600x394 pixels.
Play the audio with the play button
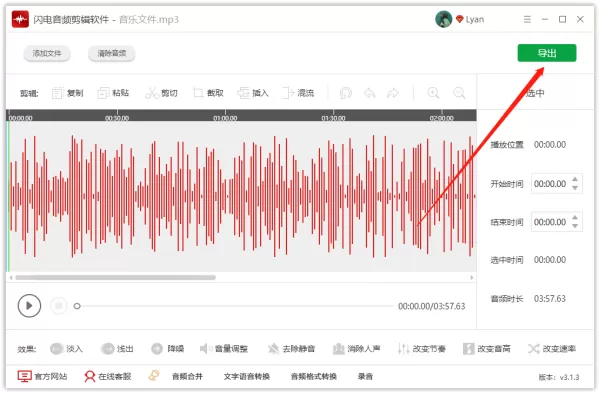[29, 306]
